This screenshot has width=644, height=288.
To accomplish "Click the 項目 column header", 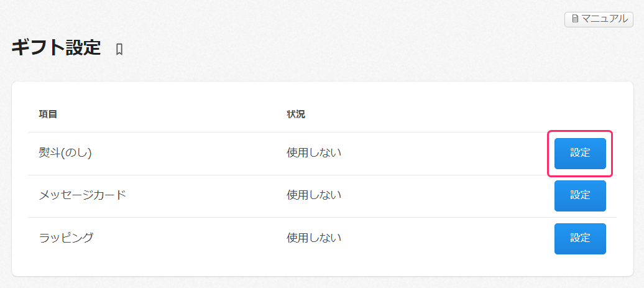I will (48, 114).
